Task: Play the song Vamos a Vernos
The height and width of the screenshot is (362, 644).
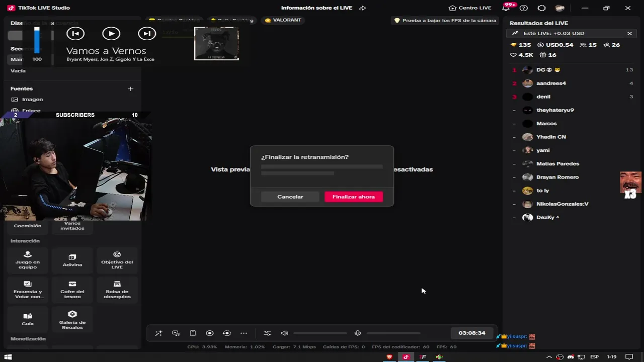Action: (x=111, y=34)
